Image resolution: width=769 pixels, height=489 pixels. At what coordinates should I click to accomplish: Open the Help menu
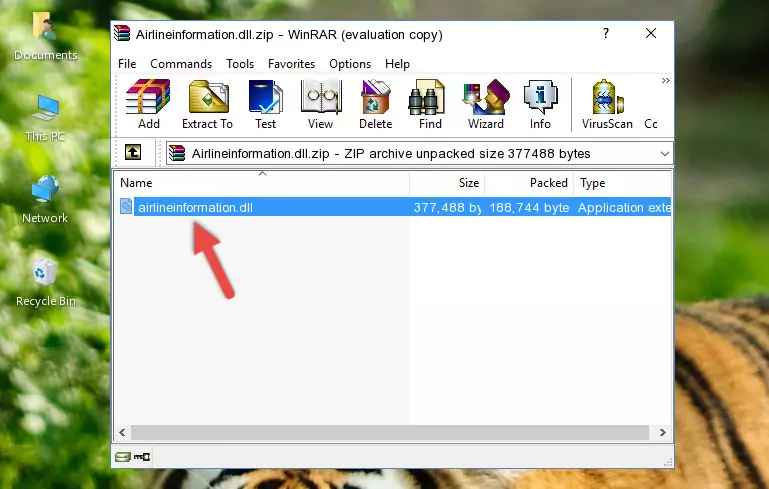pyautogui.click(x=397, y=64)
